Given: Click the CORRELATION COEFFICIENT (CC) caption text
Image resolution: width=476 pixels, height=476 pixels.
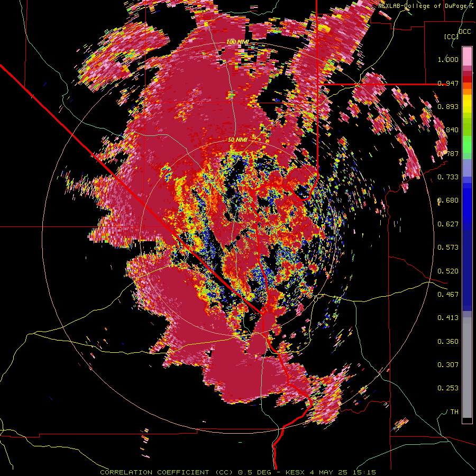Looking at the screenshot, I should tap(167, 472).
